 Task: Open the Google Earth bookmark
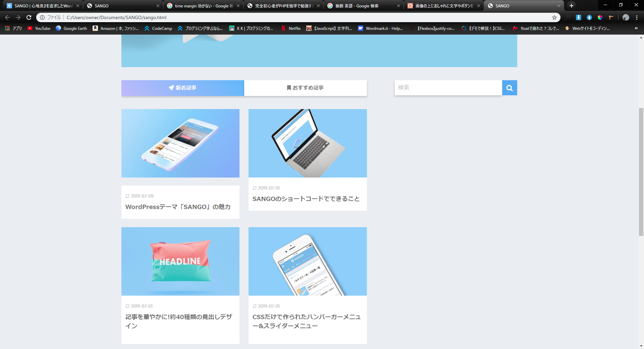point(71,29)
